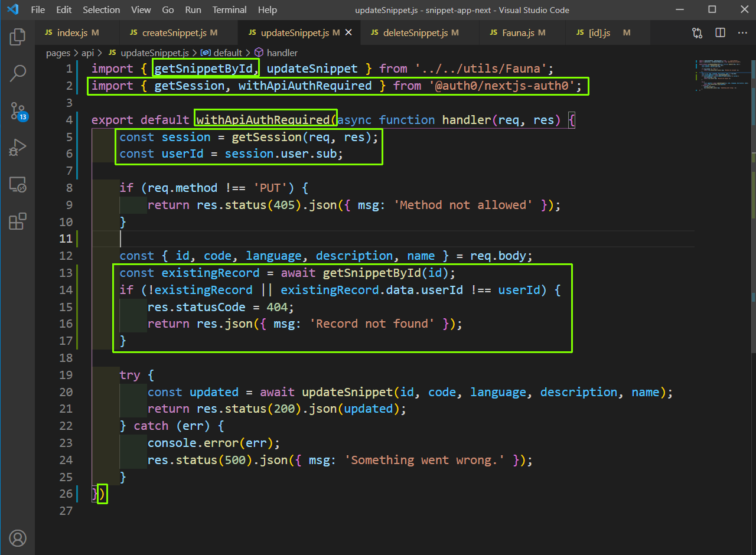Switch to the deleteSnippet.js tab
This screenshot has width=756, height=555.
click(x=421, y=33)
